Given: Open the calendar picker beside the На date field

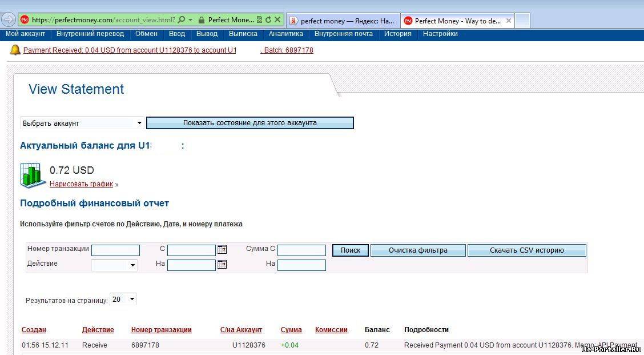Looking at the screenshot, I should (222, 264).
